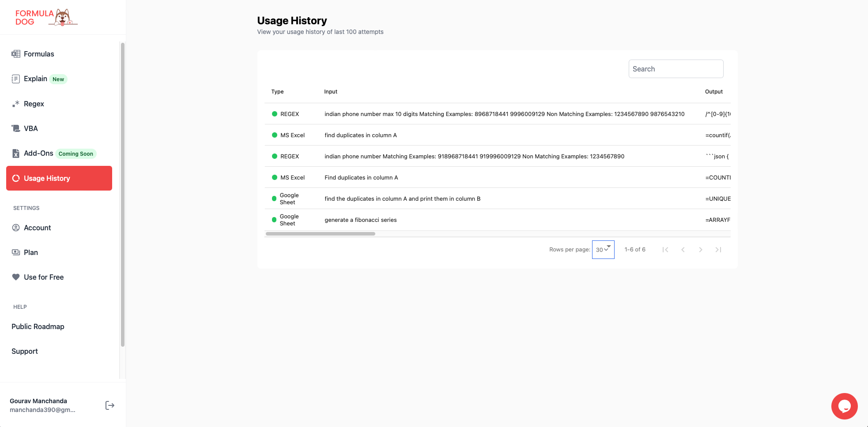Screen dimensions: 868x427
Task: Go to the previous page of results
Action: [x=683, y=250]
